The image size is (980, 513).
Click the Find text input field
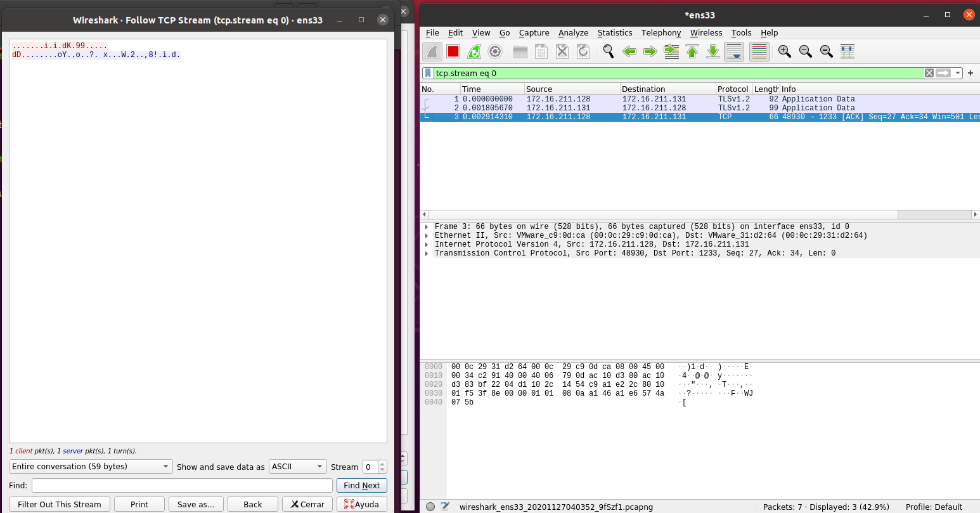(x=182, y=486)
